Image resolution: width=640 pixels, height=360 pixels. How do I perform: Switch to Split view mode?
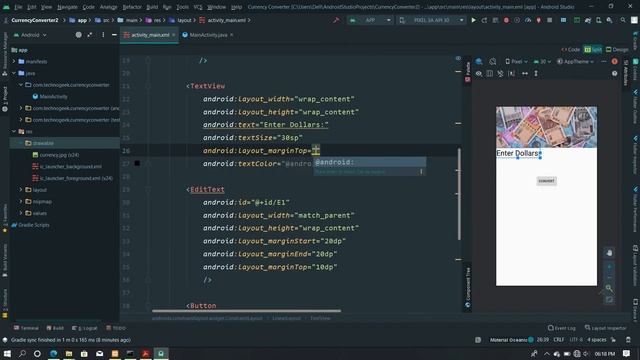coord(593,49)
